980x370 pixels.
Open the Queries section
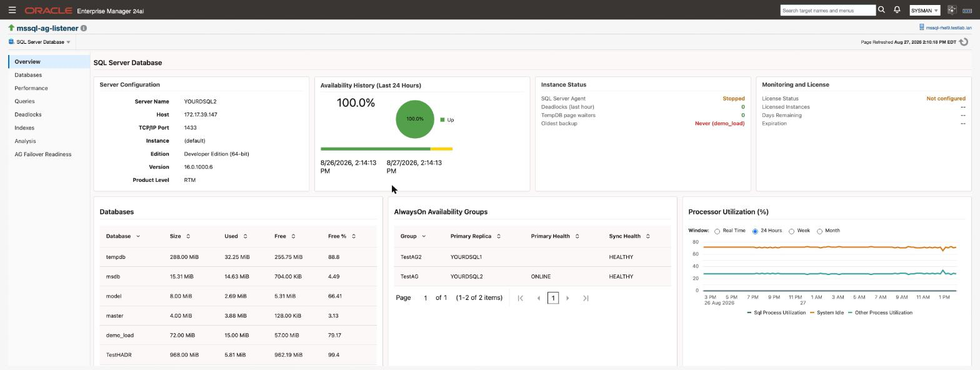coord(24,101)
